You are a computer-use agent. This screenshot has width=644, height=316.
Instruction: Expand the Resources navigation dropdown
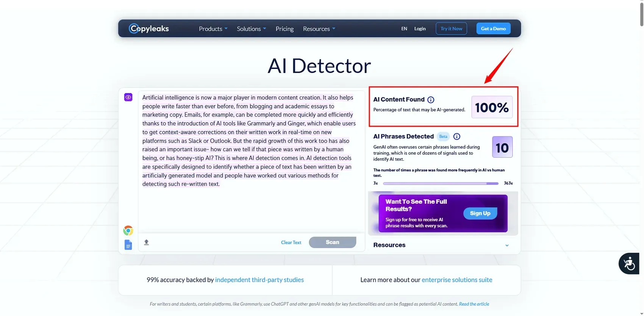coord(319,29)
